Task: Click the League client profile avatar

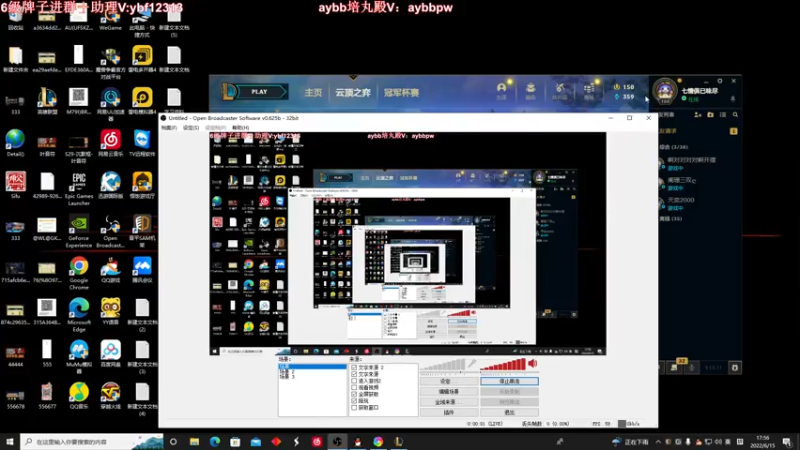Action: point(664,91)
